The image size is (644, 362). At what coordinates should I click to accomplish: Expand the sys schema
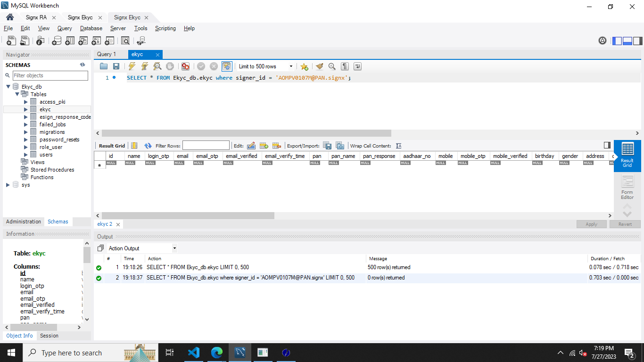click(x=8, y=185)
